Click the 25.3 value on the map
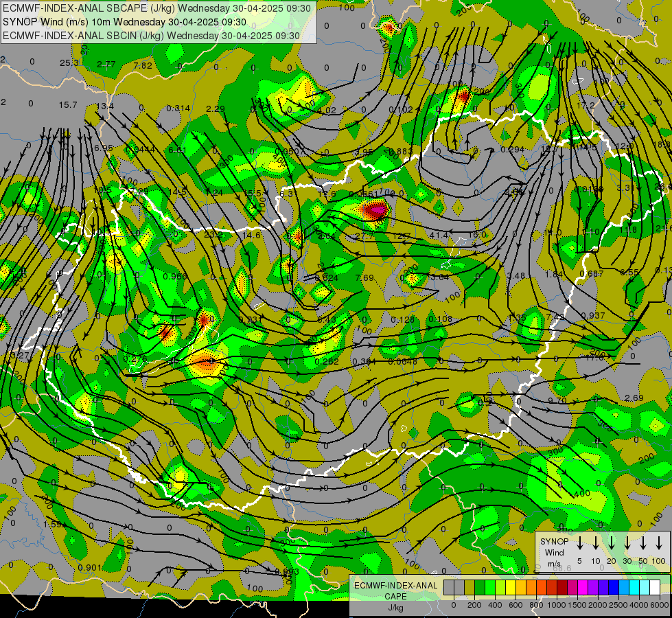 (69, 63)
